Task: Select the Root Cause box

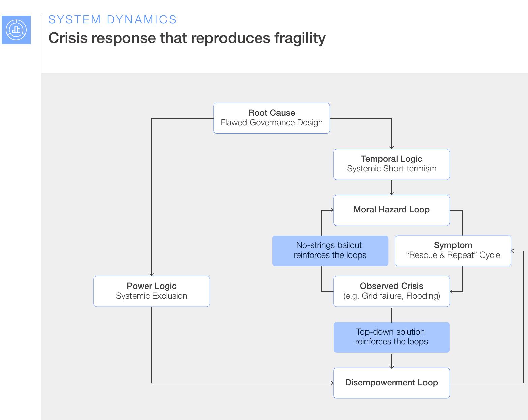Action: (x=272, y=118)
